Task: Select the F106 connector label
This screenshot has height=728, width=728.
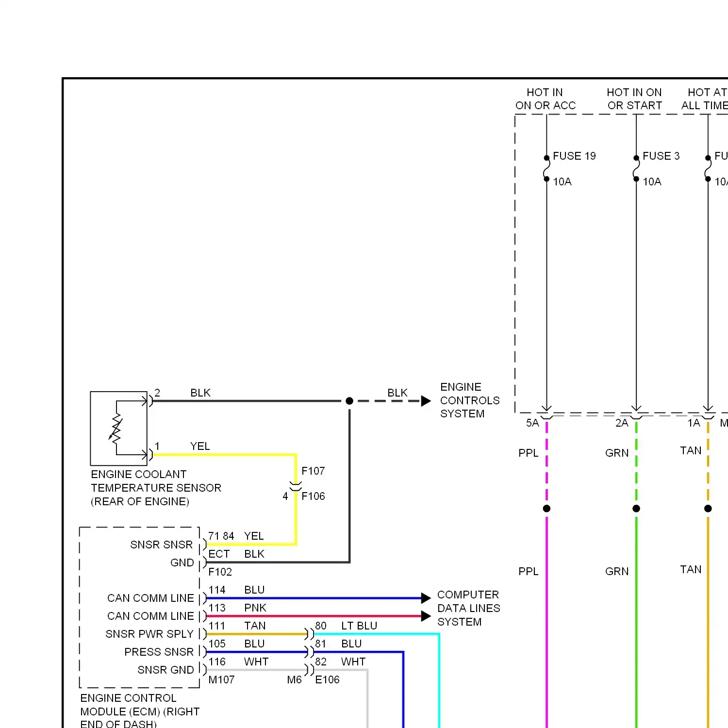Action: 313,496
